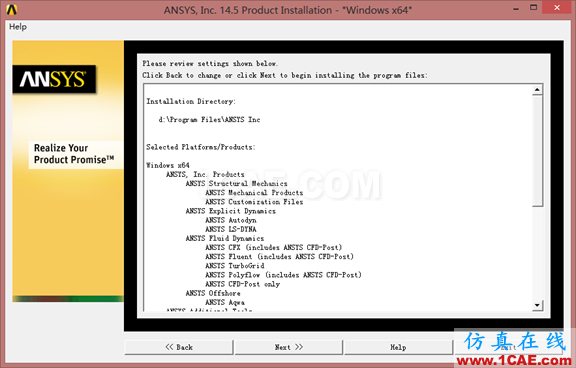Viewport: 576px width, 368px height.
Task: Click 'ANSYS Polyflow (includes ANSYS CFD-Post)' line
Action: click(283, 275)
